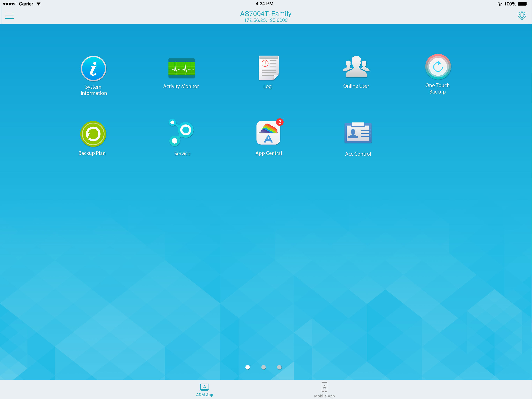Image resolution: width=532 pixels, height=399 pixels.
Task: Open the hamburger menu
Action: tap(9, 16)
